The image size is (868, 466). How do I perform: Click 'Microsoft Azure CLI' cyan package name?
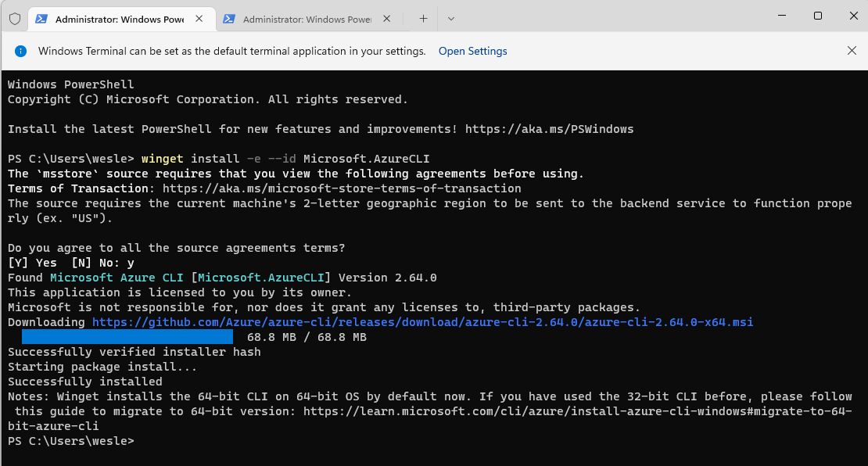point(117,278)
